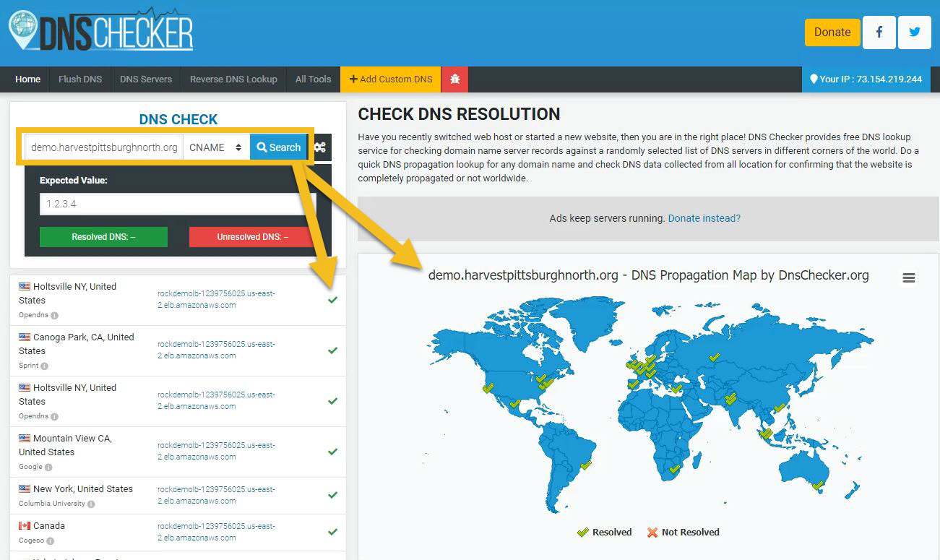Go to the Home menu item
Viewport: 940px width, 560px height.
[28, 79]
